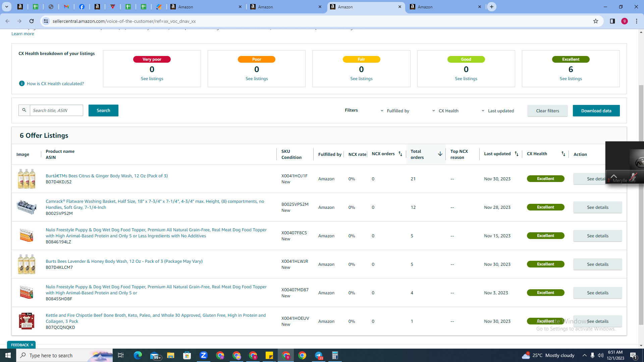The image size is (644, 362).
Task: Open Burts Bees Lavender & Honey Body Wash link
Action: coord(124,261)
